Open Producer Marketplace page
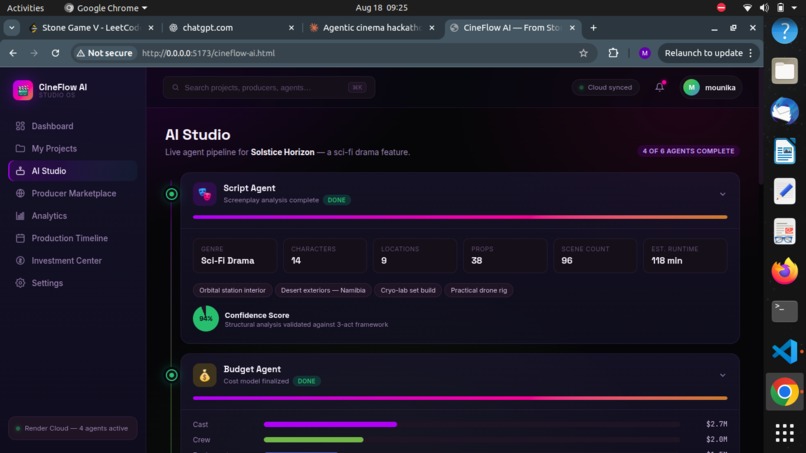The image size is (806, 453). pyautogui.click(x=72, y=193)
